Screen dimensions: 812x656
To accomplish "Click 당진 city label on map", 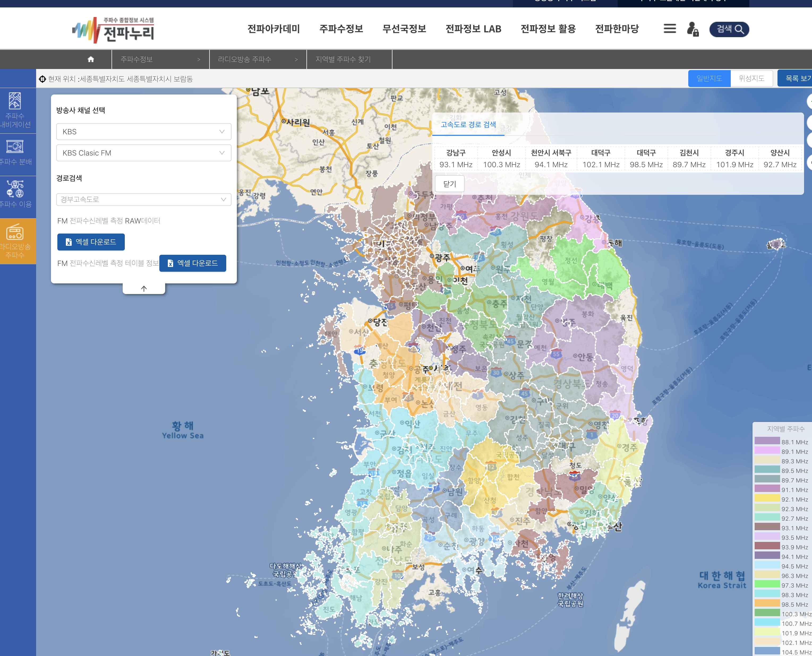I will pyautogui.click(x=378, y=322).
